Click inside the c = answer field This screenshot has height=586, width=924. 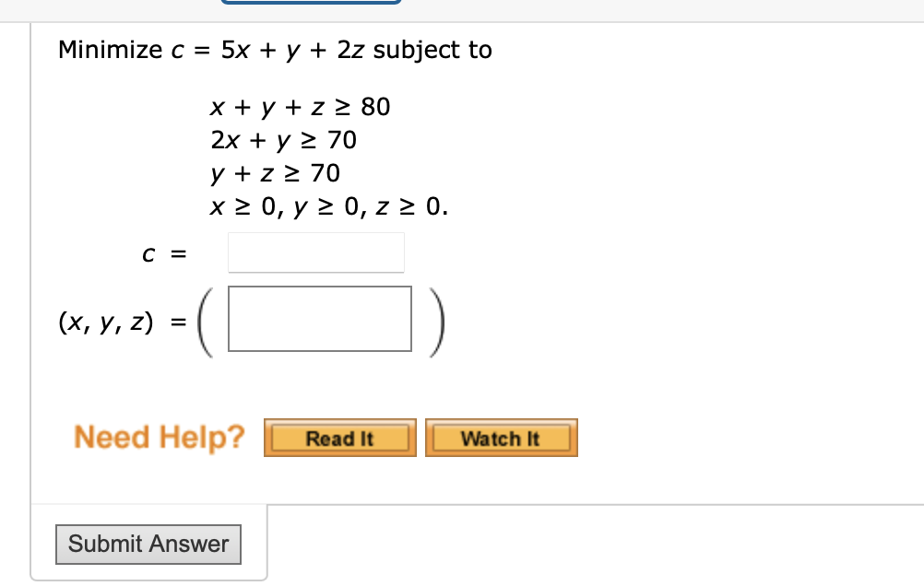point(315,252)
